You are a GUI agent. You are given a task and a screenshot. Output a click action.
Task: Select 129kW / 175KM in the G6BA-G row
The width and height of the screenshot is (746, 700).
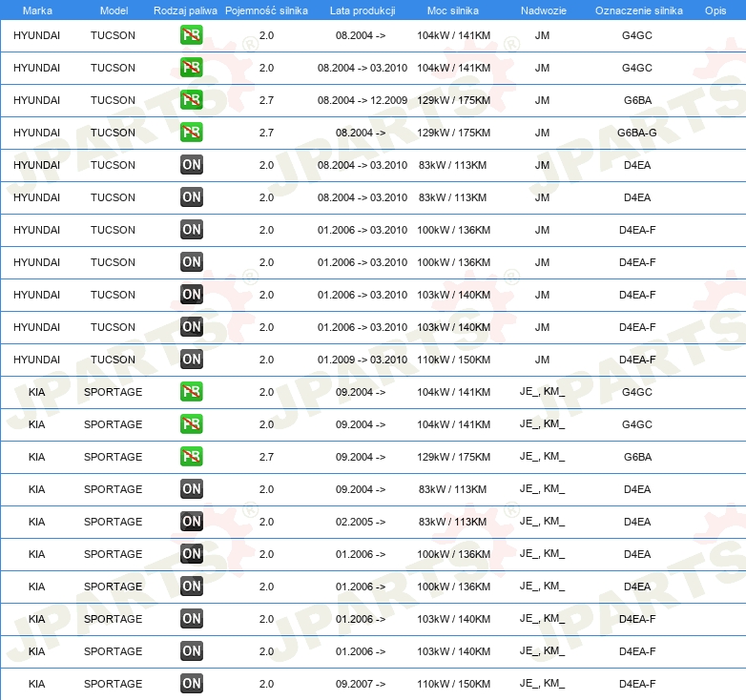click(x=453, y=133)
